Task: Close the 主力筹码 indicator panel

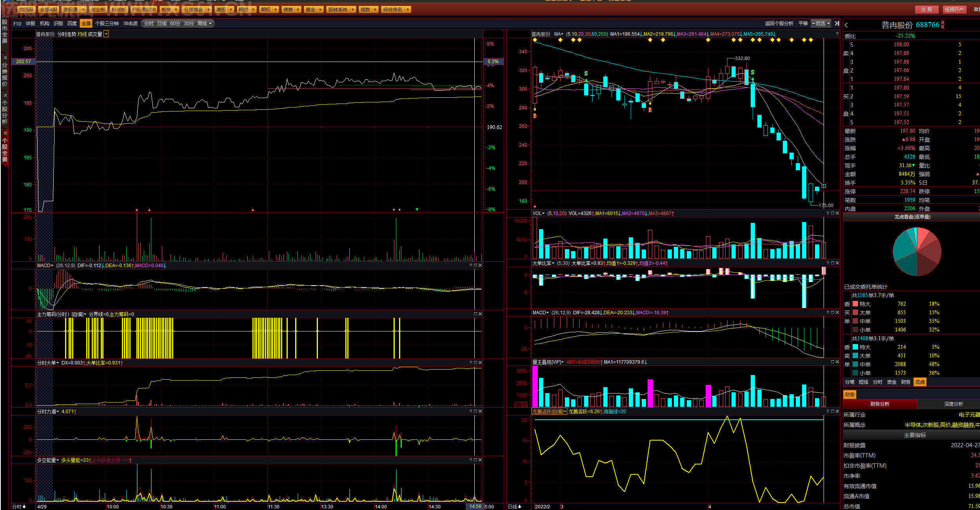Action: tap(480, 314)
